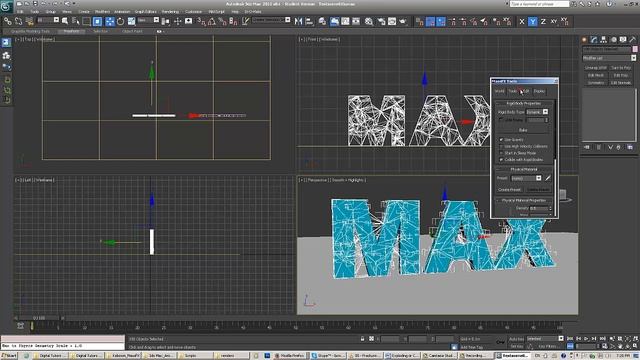Click the Windows Start button
This screenshot has height=360, width=640.
[x=9, y=356]
